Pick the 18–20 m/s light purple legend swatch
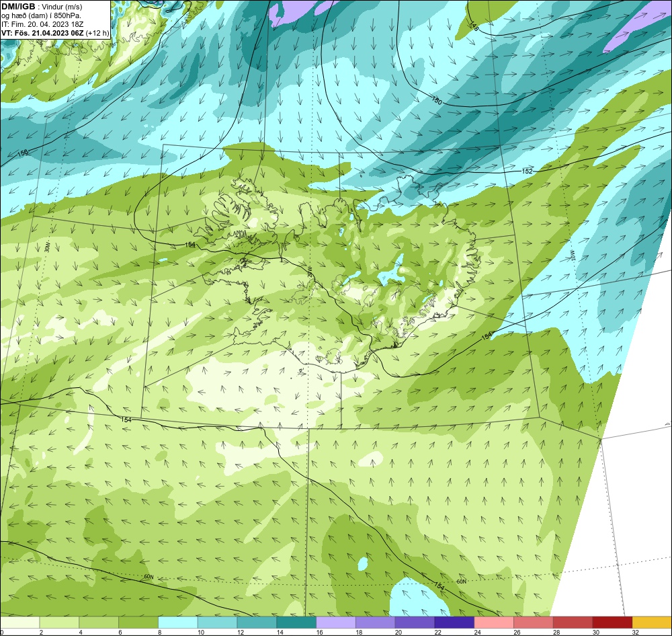The height and width of the screenshot is (636, 672). point(376,623)
